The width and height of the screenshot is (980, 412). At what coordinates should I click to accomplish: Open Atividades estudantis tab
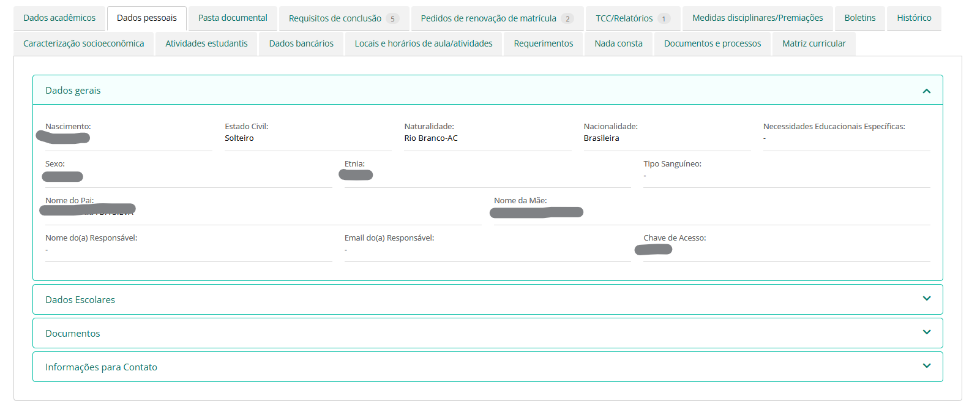click(206, 43)
